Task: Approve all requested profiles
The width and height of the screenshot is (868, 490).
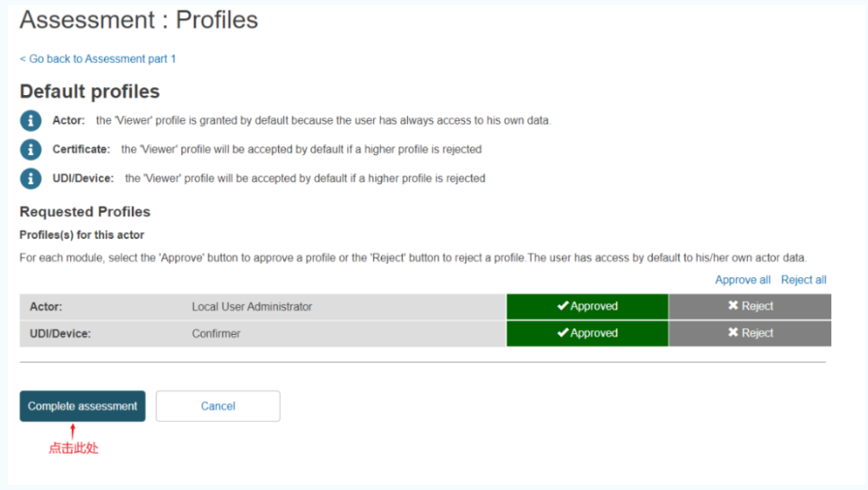Action: pos(742,280)
